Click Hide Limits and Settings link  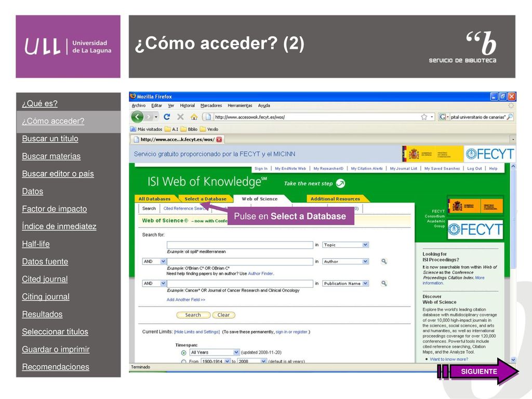coord(197,332)
